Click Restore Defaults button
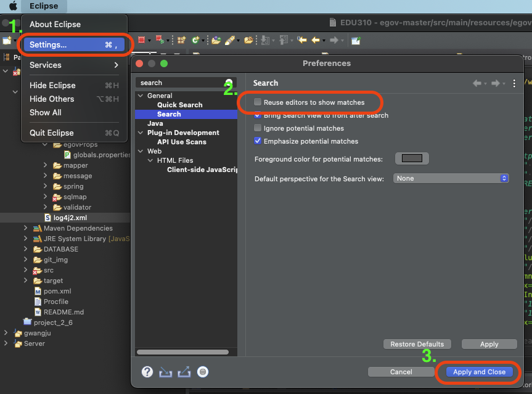This screenshot has width=532, height=394. tap(417, 344)
